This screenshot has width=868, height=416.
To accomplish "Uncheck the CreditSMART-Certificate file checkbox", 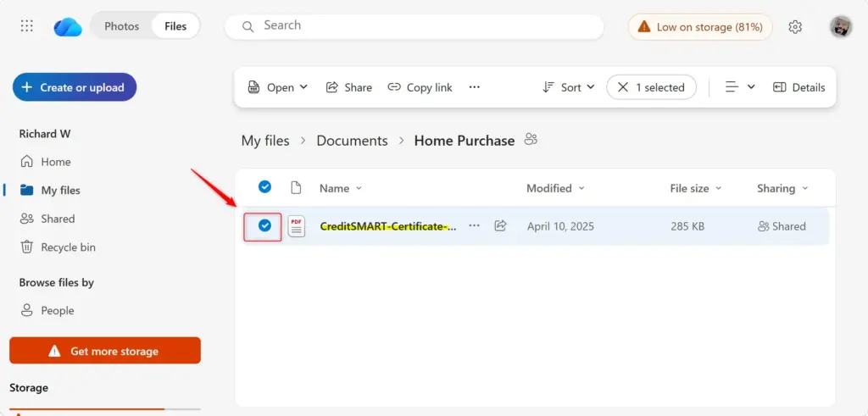I will [x=265, y=225].
